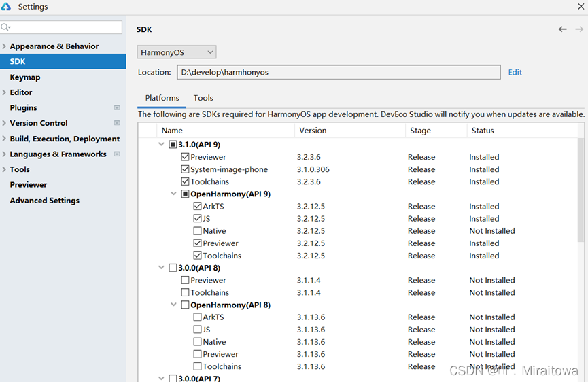Check Toolchains 3.1.1.4 checkbox
588x382 pixels.
point(185,292)
